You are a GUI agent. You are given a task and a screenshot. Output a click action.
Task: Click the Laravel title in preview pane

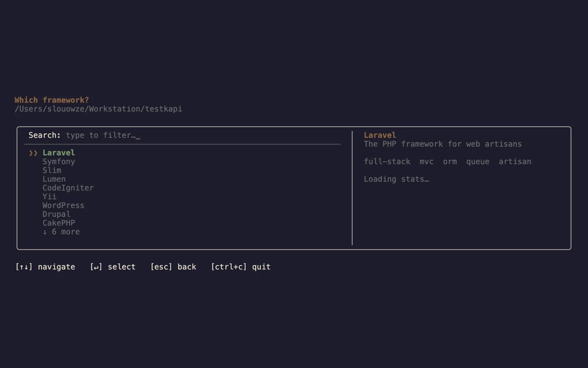(380, 135)
